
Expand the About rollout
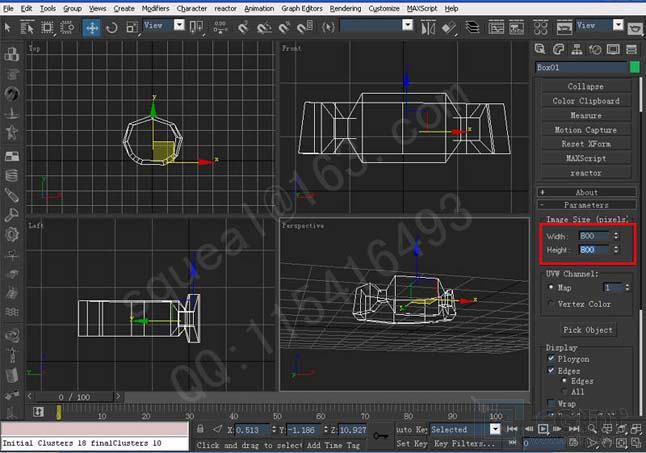pyautogui.click(x=586, y=192)
